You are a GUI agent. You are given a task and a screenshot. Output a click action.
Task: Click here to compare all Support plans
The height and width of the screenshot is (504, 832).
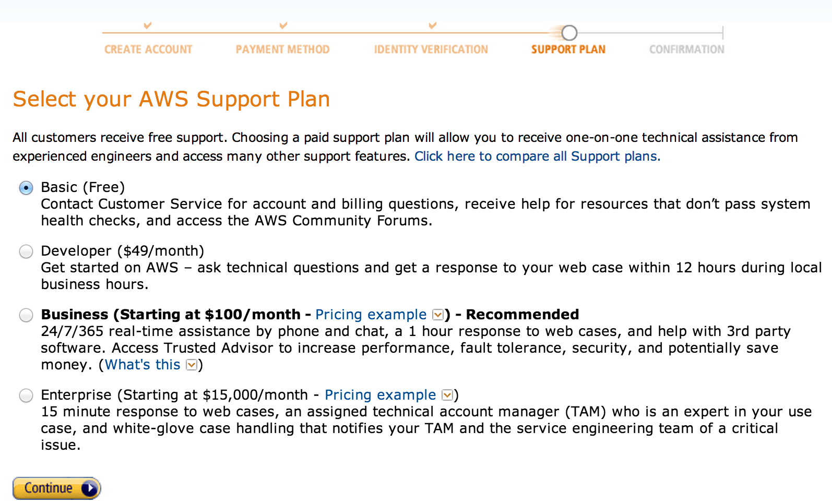pyautogui.click(x=538, y=157)
